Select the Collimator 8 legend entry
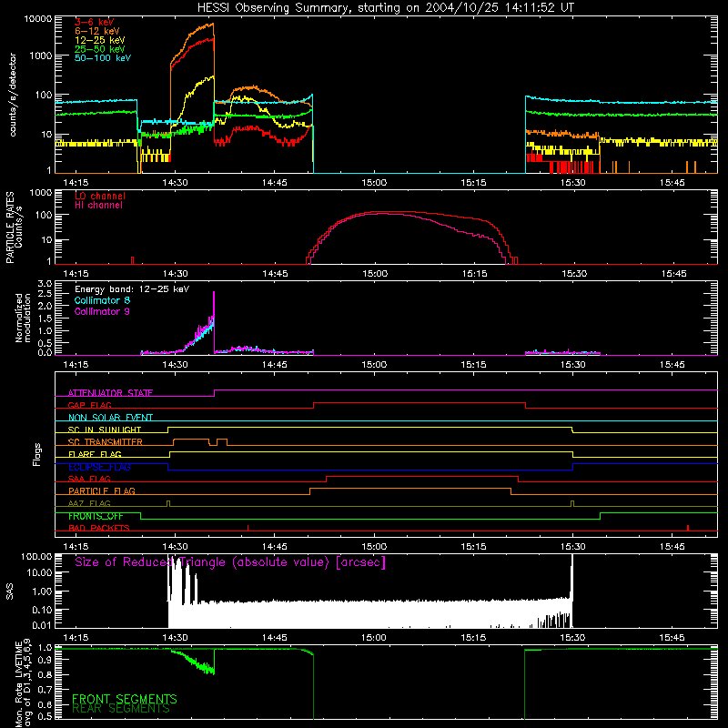Screen dimensions: 728x728 coord(102,300)
